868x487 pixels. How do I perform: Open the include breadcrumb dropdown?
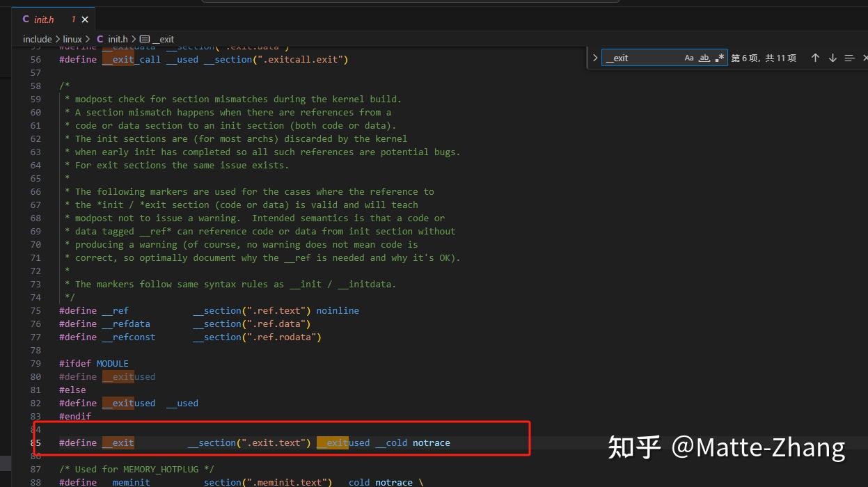click(37, 39)
